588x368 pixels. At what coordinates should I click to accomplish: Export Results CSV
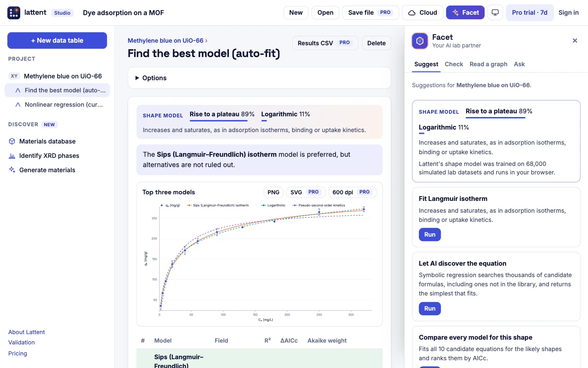325,43
